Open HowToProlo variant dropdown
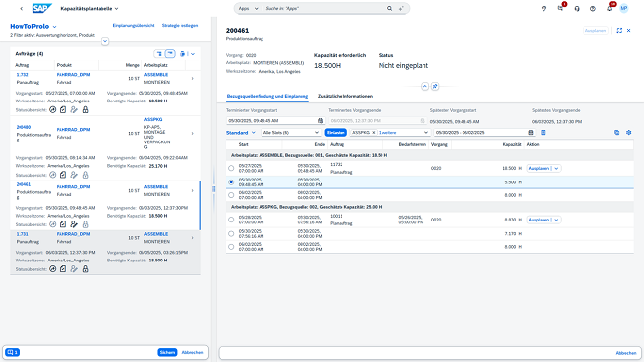The image size is (644, 362). pos(55,27)
